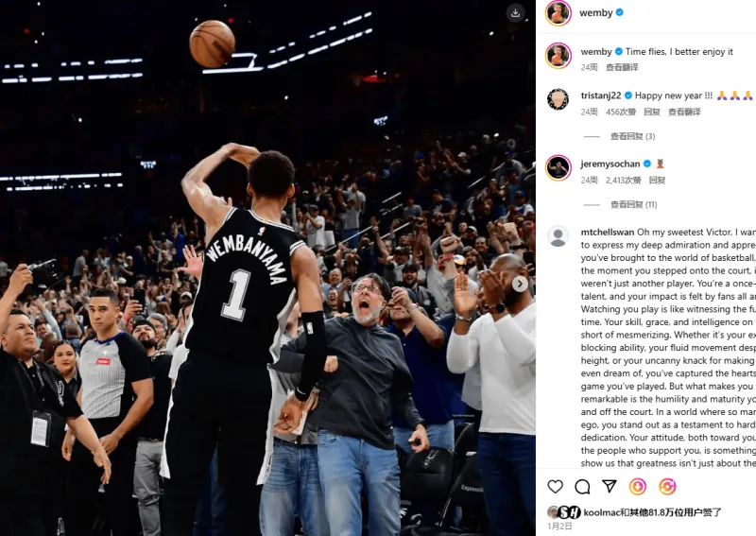Expand the 11 replies under jeremysochan's comment

(x=633, y=204)
